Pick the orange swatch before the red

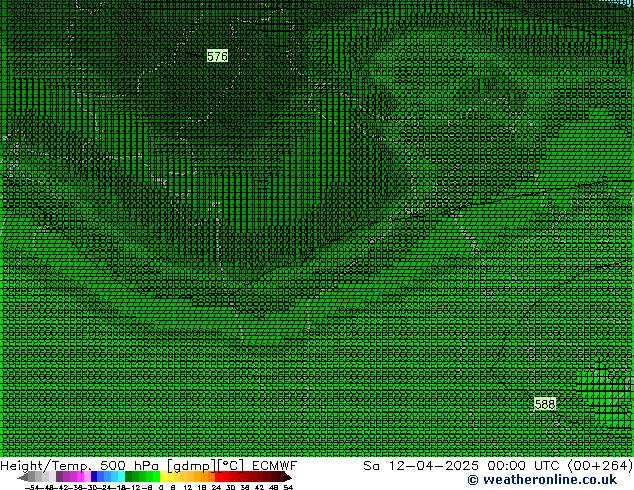pos(211,476)
